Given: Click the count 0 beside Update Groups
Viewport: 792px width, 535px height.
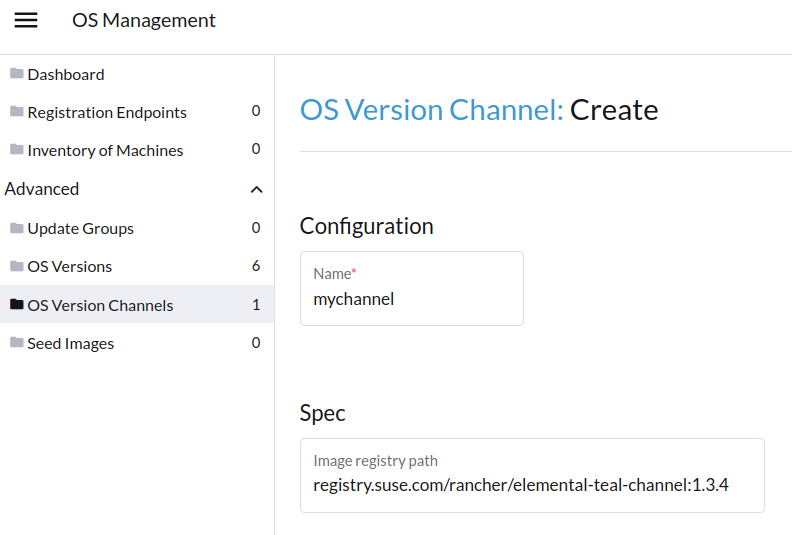Looking at the screenshot, I should pos(256,228).
